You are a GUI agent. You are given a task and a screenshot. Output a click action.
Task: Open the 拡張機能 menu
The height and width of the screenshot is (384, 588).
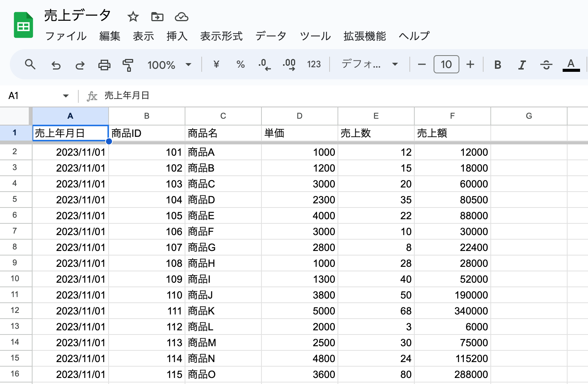(365, 36)
